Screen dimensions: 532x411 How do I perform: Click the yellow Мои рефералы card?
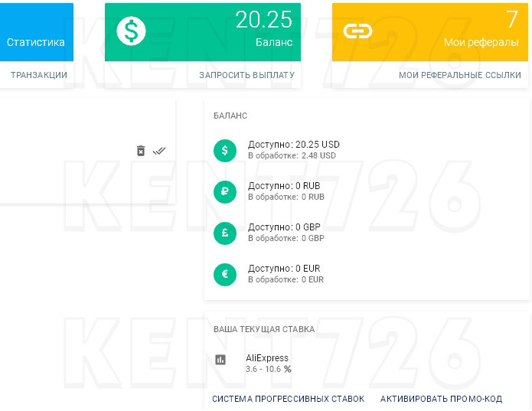(x=430, y=32)
